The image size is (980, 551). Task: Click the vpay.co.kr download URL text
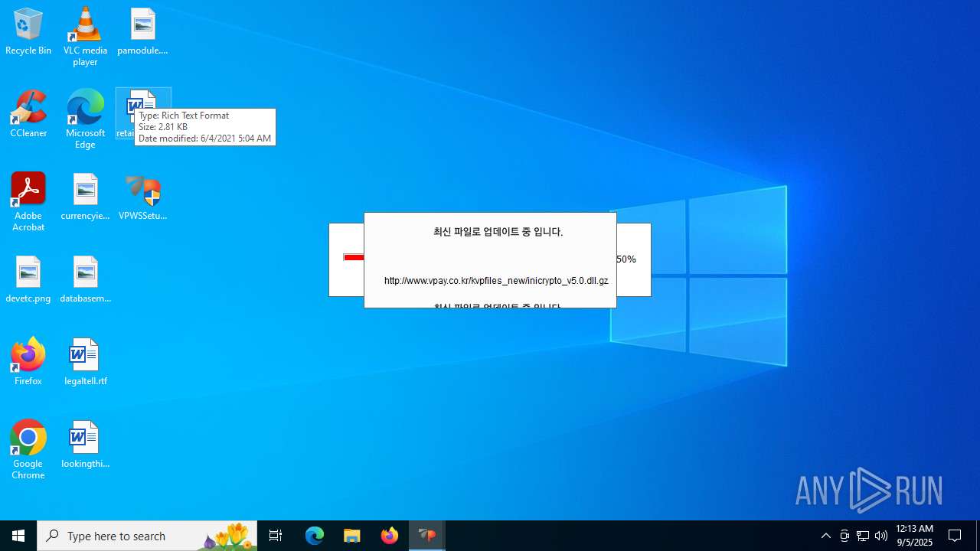496,281
